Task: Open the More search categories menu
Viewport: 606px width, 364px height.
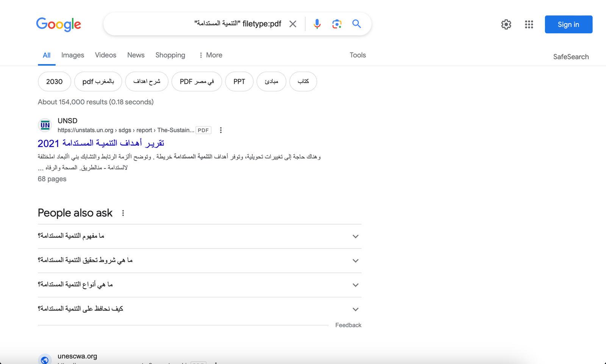Action: 211,55
